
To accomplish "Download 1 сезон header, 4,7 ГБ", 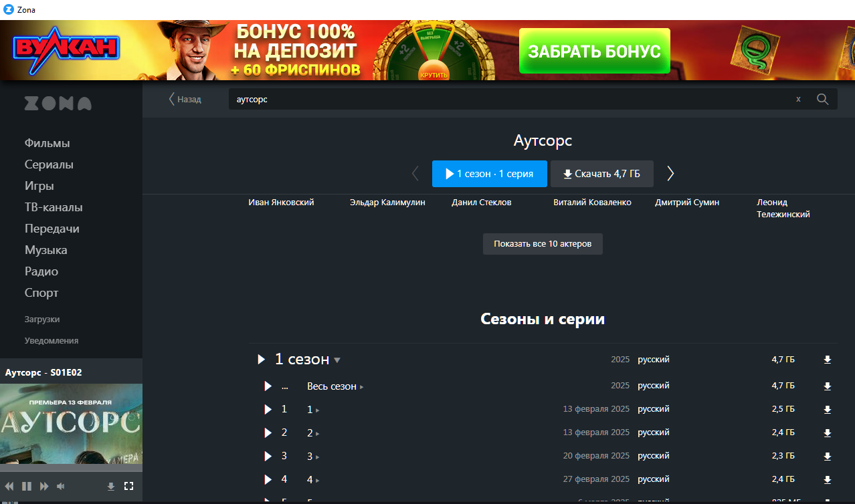I will 827,360.
